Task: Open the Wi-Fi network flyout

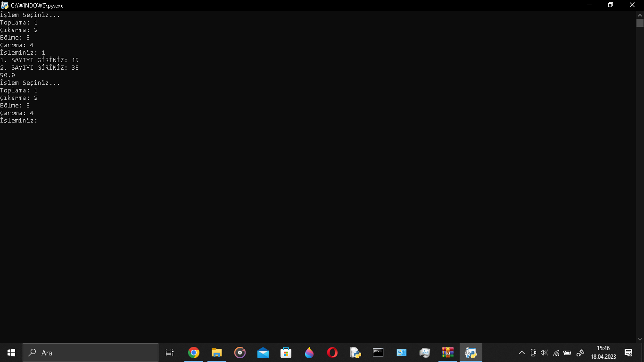Action: (556, 353)
